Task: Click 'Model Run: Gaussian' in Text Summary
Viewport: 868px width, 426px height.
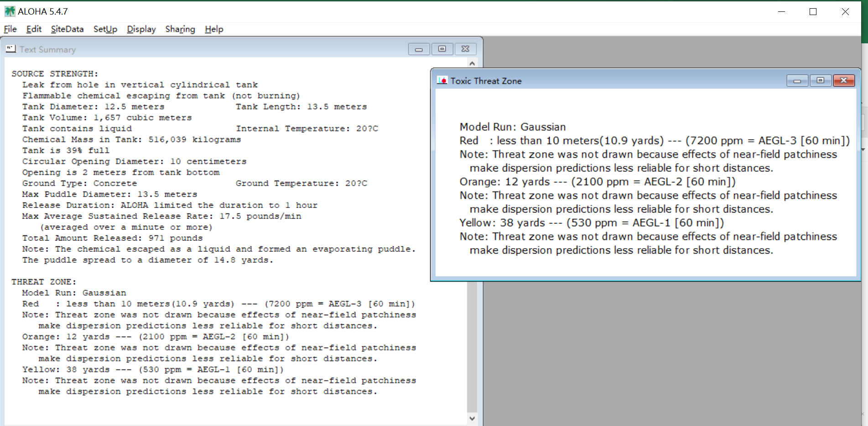Action: (x=74, y=293)
